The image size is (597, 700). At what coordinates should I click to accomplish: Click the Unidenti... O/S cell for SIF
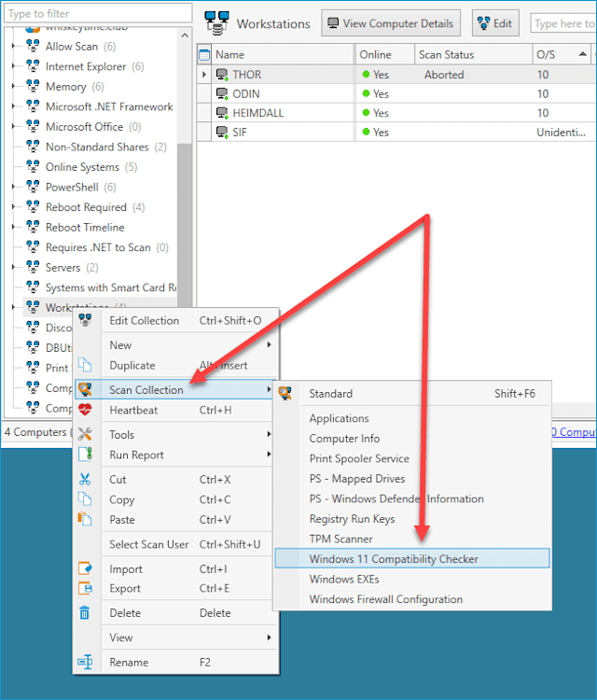click(x=562, y=133)
